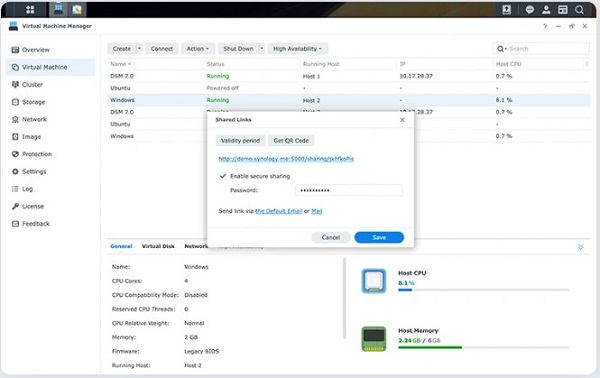Open the second pinned taskbar application icon
Image resolution: width=600 pixels, height=378 pixels.
tap(77, 10)
